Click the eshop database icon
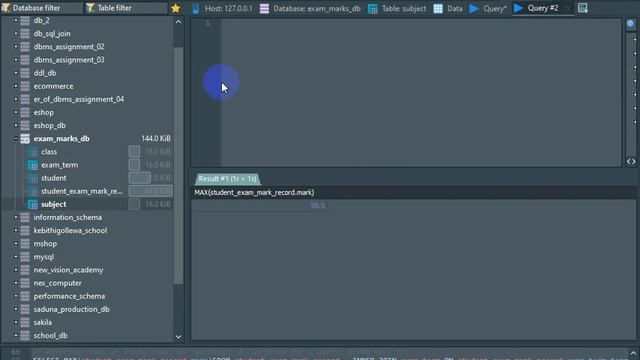This screenshot has width=640, height=360. point(25,112)
